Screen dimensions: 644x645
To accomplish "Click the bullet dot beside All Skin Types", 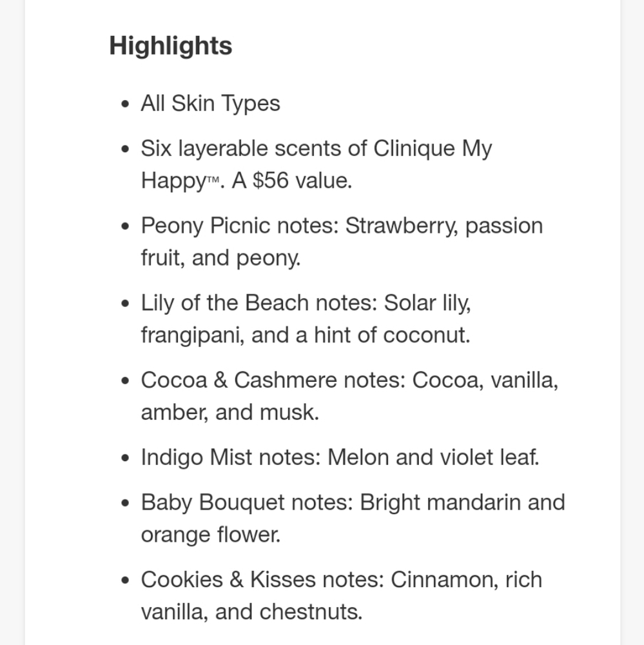I will tap(126, 104).
